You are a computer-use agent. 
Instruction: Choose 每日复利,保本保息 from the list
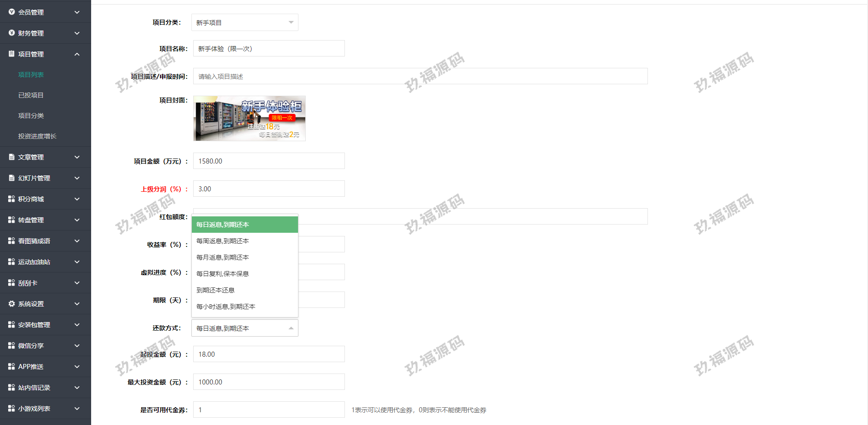(223, 274)
